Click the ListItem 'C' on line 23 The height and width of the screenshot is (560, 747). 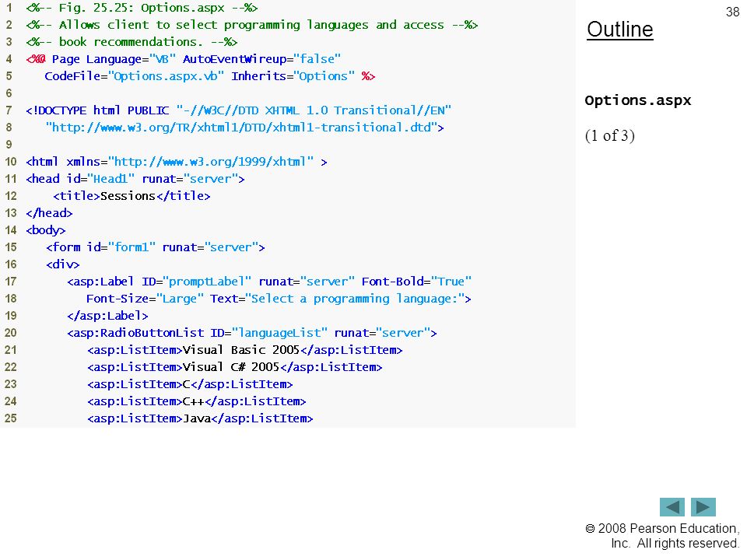[x=190, y=384]
